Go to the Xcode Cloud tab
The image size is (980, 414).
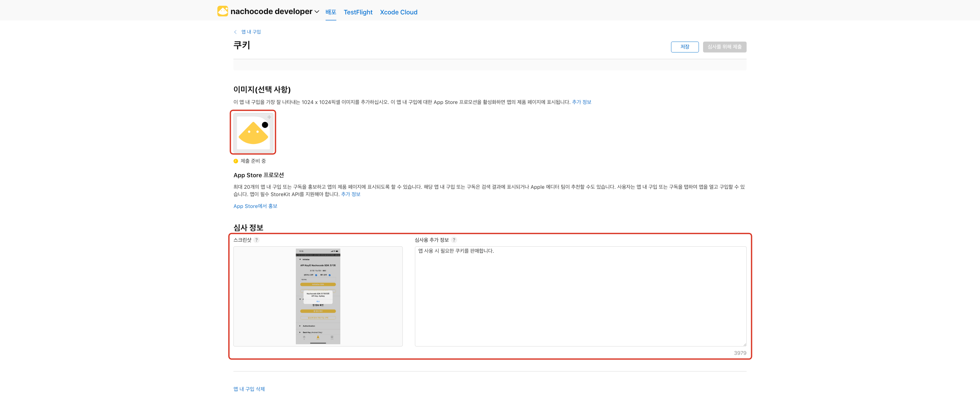(x=398, y=12)
